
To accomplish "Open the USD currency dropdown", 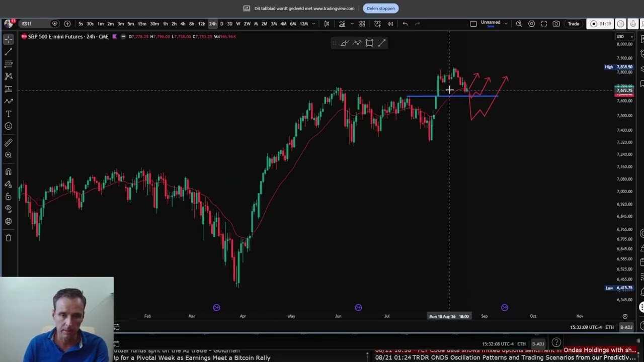I will coord(624,37).
